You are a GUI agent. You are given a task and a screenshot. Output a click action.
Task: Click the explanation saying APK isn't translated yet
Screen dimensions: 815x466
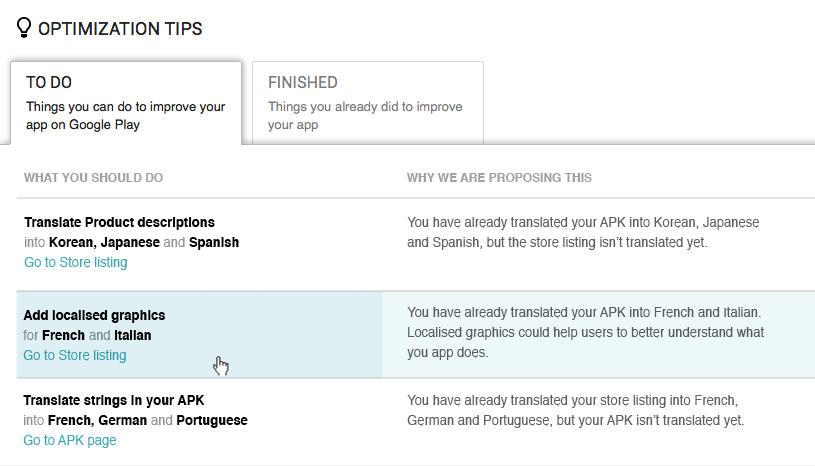(575, 410)
